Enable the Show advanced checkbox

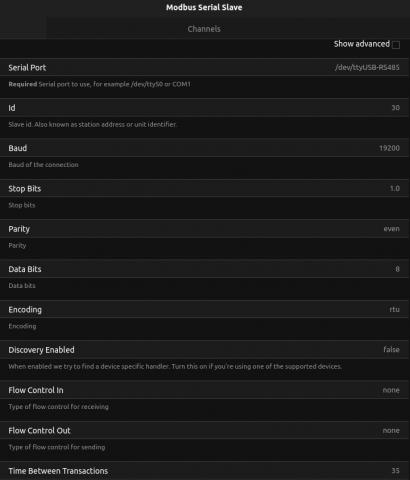pyautogui.click(x=396, y=45)
